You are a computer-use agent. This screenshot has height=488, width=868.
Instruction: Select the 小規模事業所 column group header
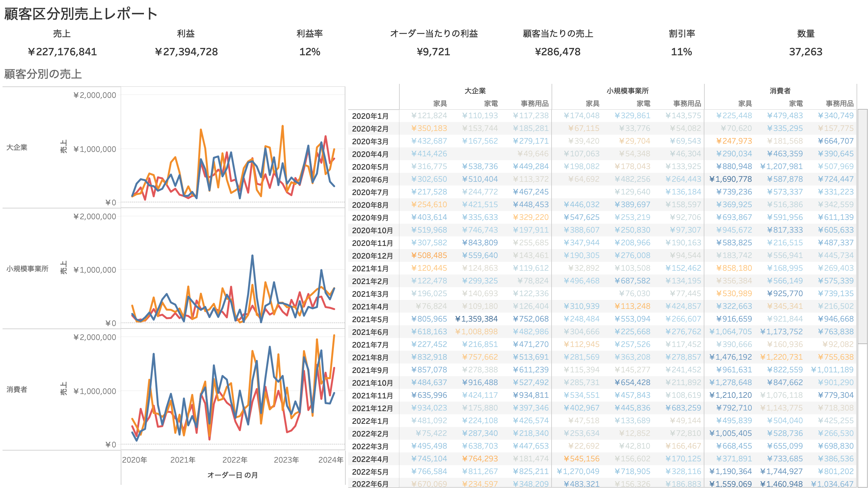coord(627,91)
